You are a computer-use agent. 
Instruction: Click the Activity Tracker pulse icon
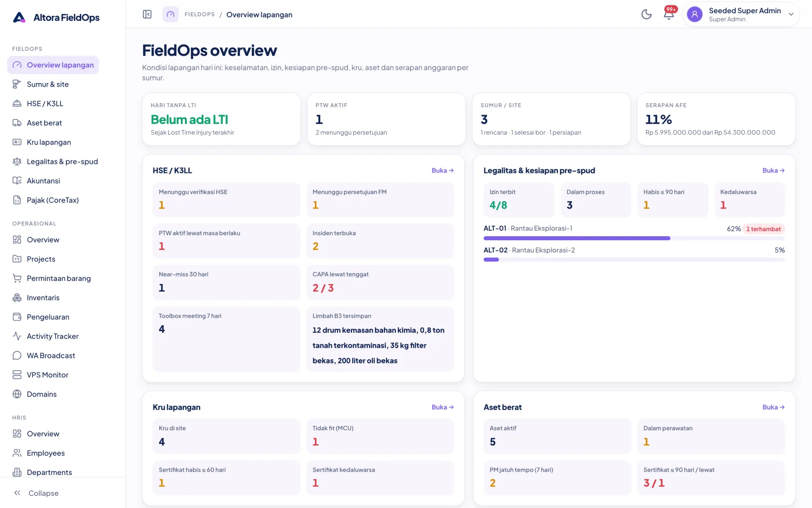(17, 336)
